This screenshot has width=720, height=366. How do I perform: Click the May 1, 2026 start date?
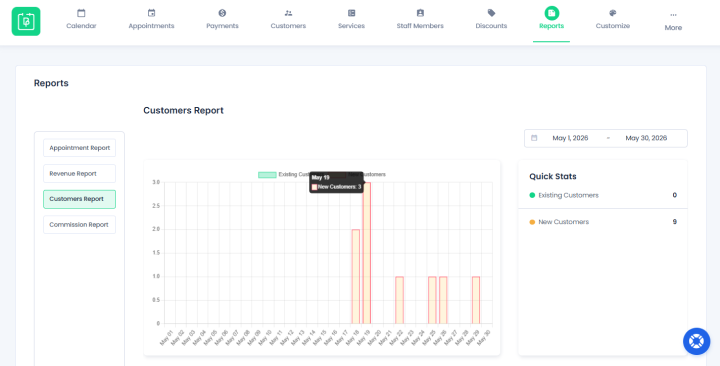tap(570, 138)
